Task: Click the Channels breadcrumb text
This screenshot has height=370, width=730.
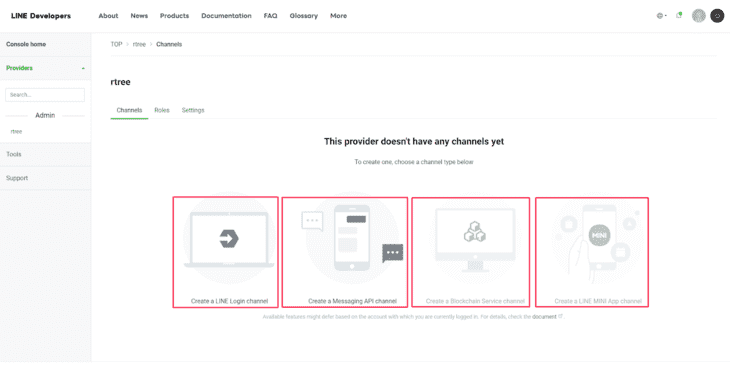Action: pyautogui.click(x=169, y=44)
